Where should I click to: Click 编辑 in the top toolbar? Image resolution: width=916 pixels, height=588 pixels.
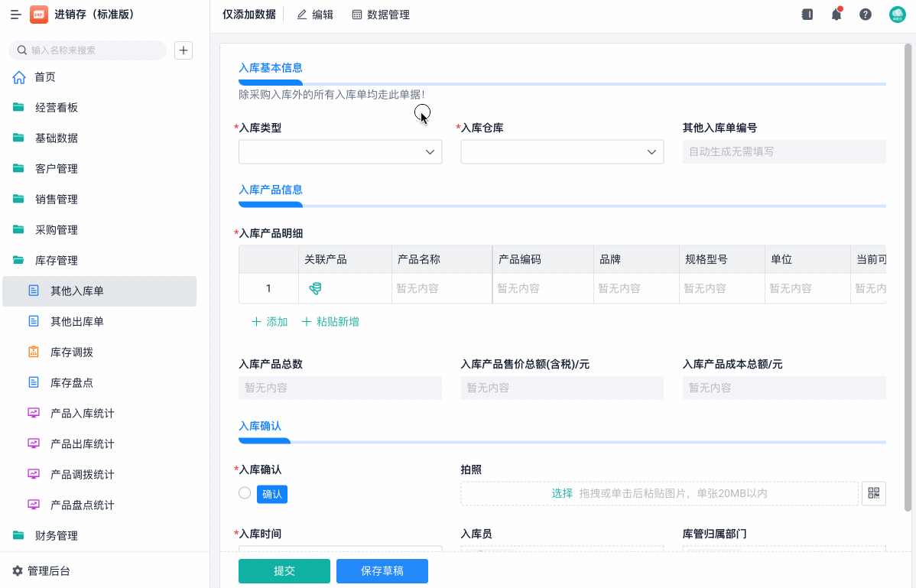pos(315,15)
